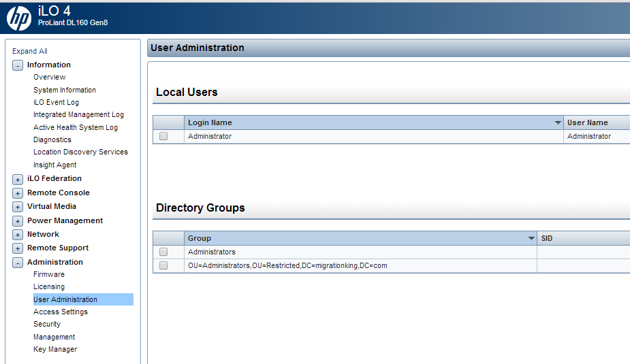Check the OU=Administrators group checkbox
The height and width of the screenshot is (364, 630).
[163, 265]
